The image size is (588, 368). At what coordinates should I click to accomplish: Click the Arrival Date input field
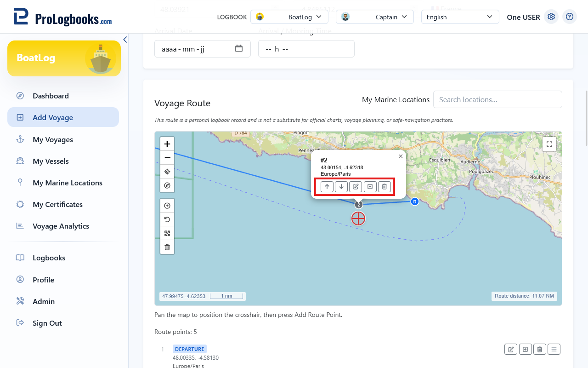pos(203,49)
